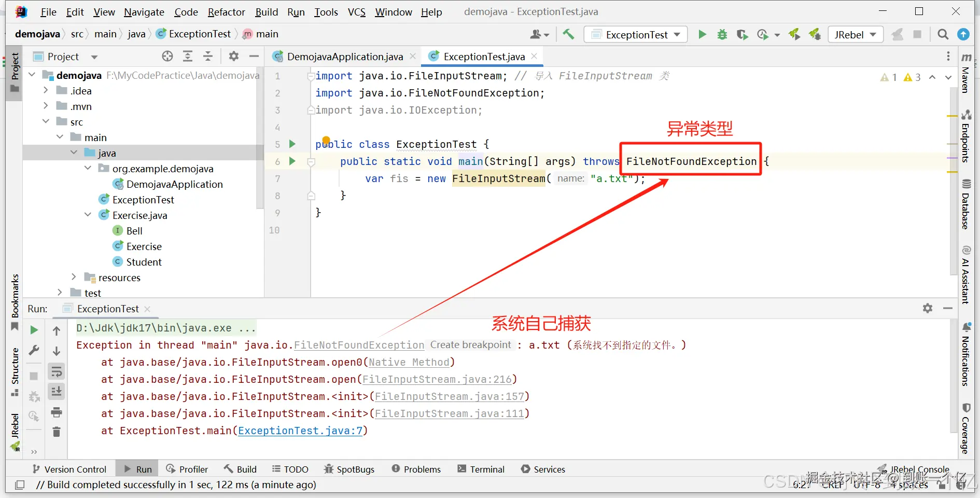
Task: Select opened file locate icon in Project panel
Action: [x=167, y=56]
